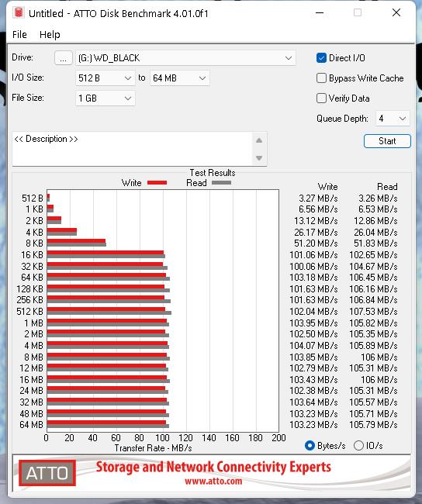Expand the I/O Size start dropdown 512 B
Screen dimensions: 422x504
click(x=105, y=78)
